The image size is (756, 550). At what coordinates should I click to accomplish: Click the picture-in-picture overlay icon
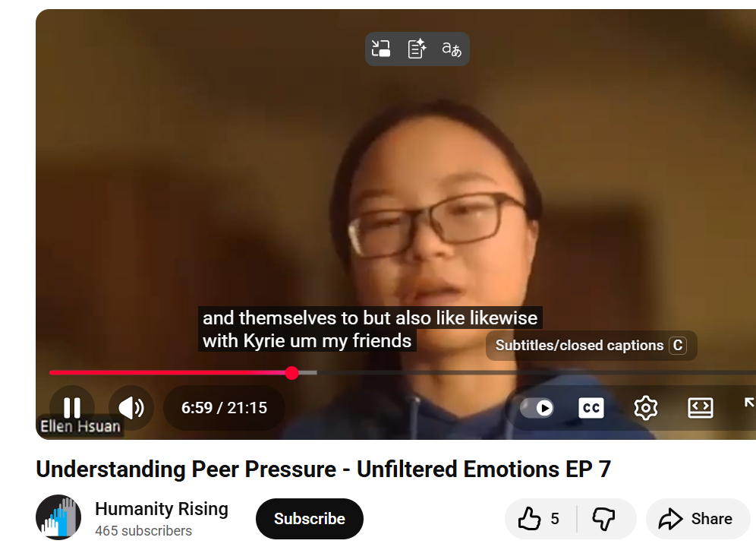[381, 49]
